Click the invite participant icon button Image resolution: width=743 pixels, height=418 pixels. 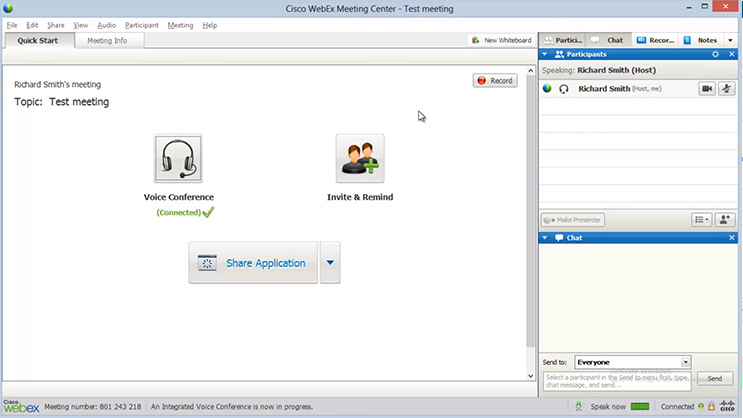[725, 220]
